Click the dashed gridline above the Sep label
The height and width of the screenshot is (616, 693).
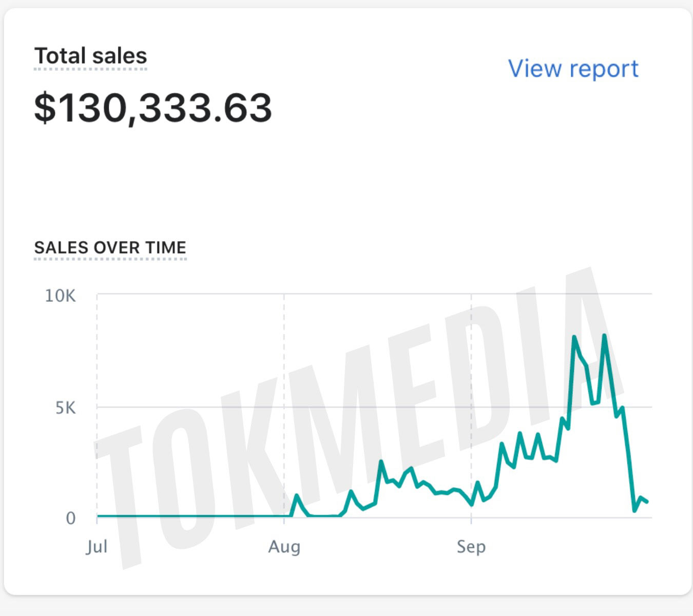[470, 406]
